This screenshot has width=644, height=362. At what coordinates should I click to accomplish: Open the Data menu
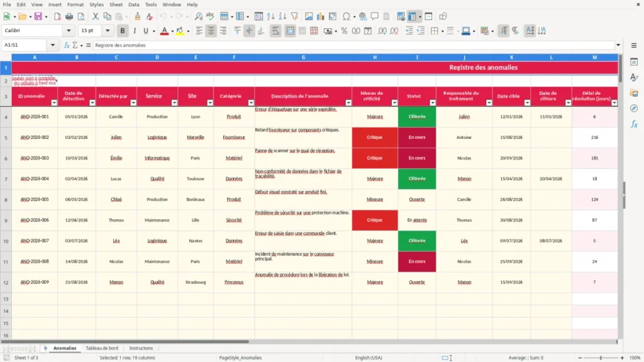(x=133, y=4)
